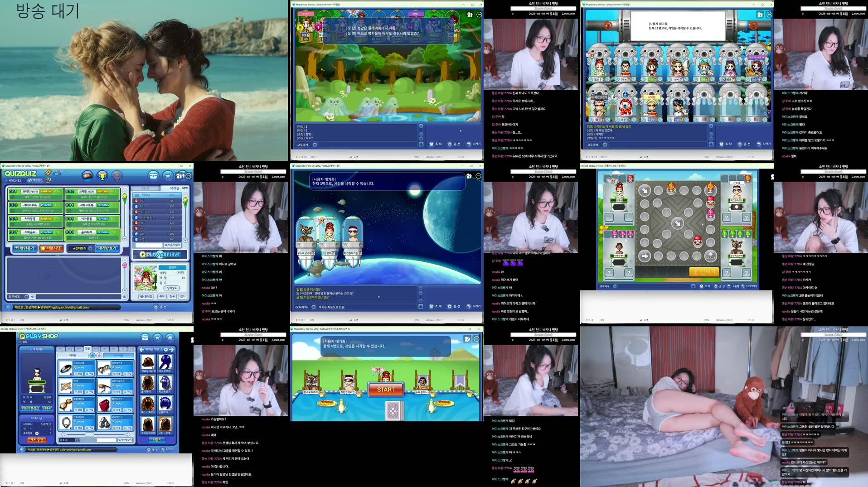Click the START button in card game room
This screenshot has width=868, height=487.
386,390
